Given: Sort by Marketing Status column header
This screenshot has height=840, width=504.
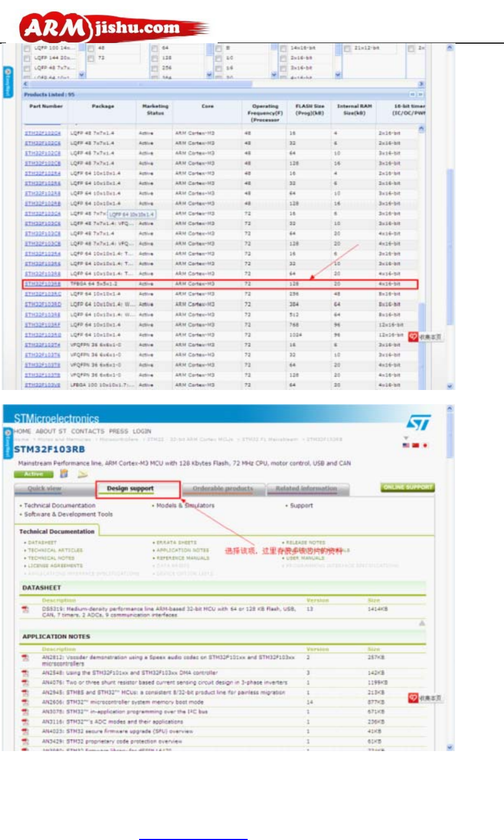Looking at the screenshot, I should point(155,110).
